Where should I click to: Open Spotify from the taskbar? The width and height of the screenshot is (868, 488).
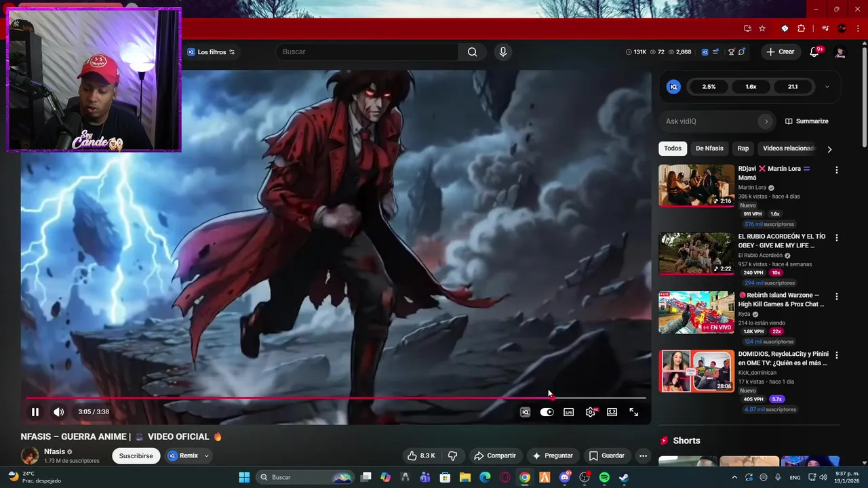click(604, 477)
